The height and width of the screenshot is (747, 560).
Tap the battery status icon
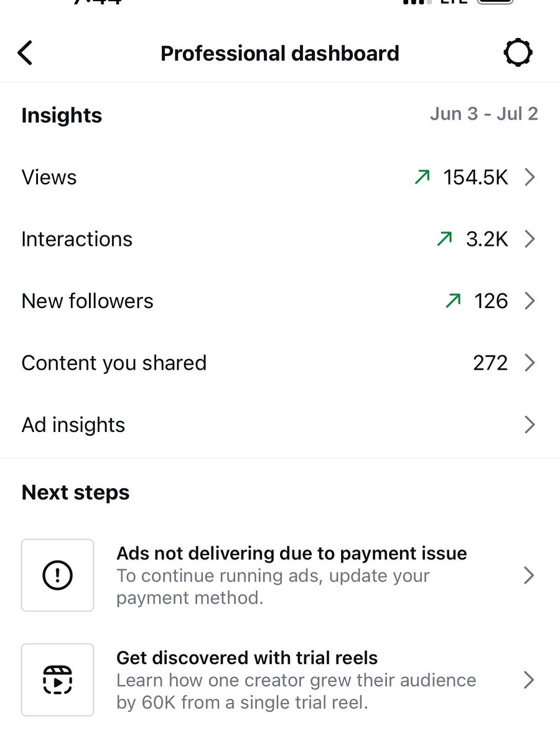click(495, 2)
